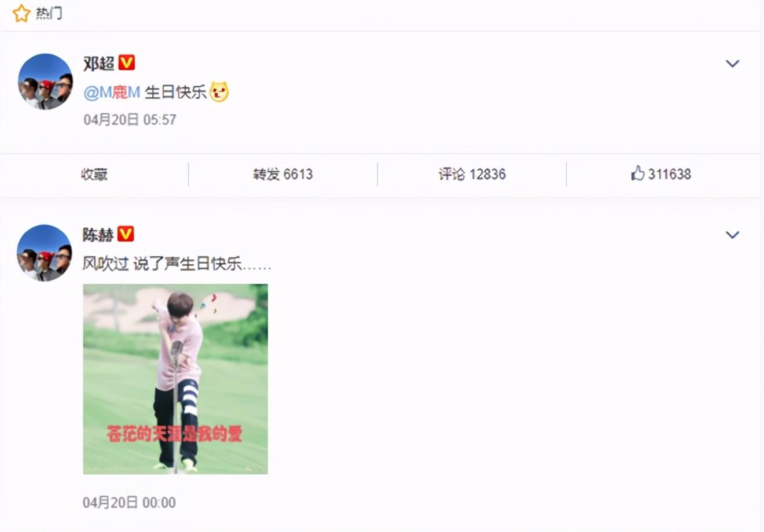Click the star icon next to 热门
764x532 pixels.
click(21, 13)
